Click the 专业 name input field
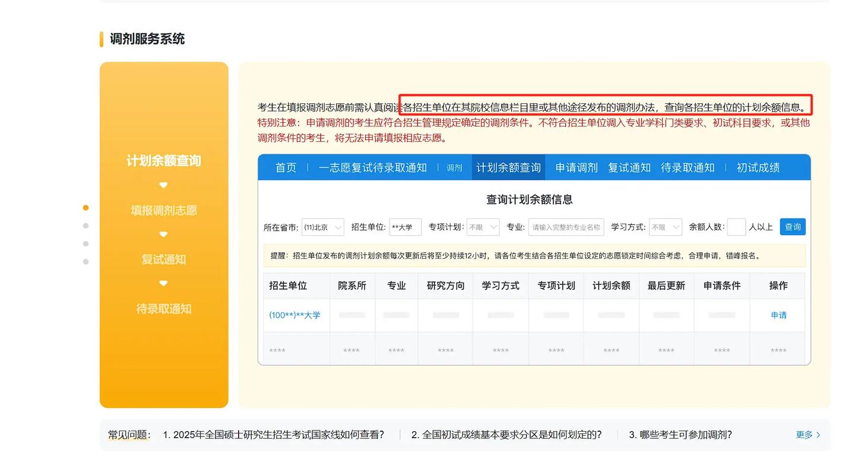This screenshot has height=475, width=868. (565, 227)
